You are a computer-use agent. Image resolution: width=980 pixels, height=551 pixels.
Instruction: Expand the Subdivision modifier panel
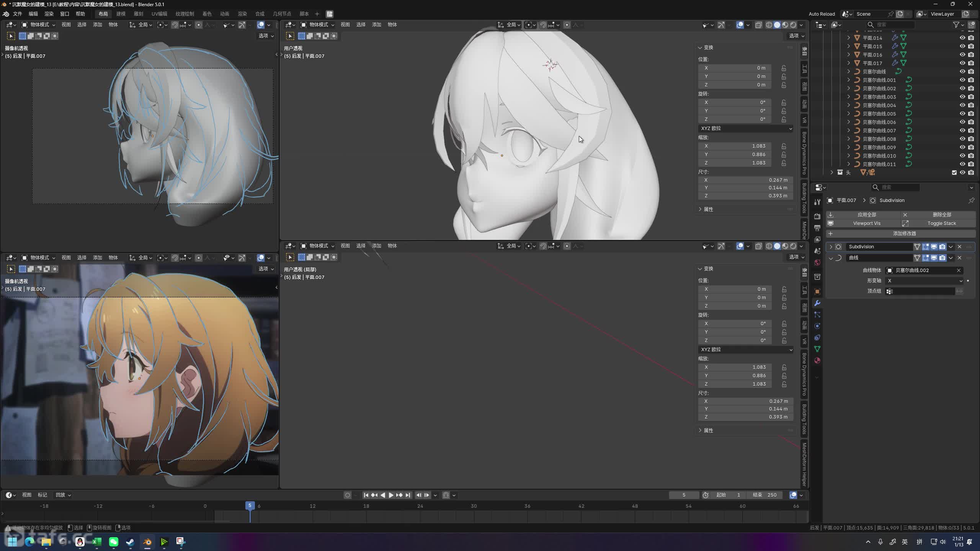tap(831, 247)
